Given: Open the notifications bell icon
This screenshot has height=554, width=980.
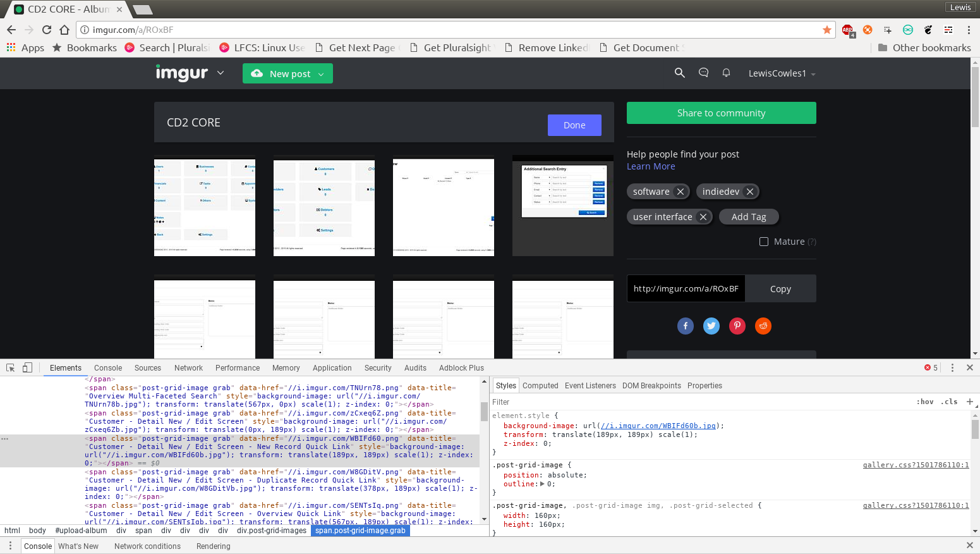Looking at the screenshot, I should tap(726, 73).
